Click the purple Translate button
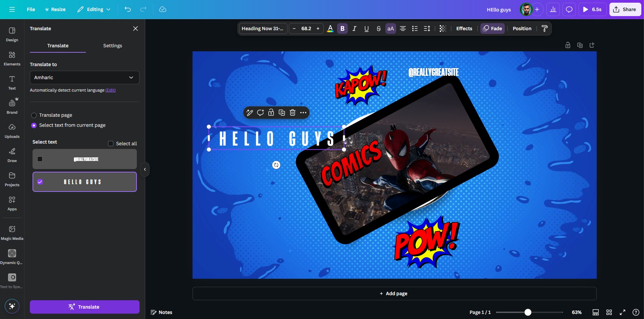Screen dimensions: 644x319 pyautogui.click(x=85, y=307)
